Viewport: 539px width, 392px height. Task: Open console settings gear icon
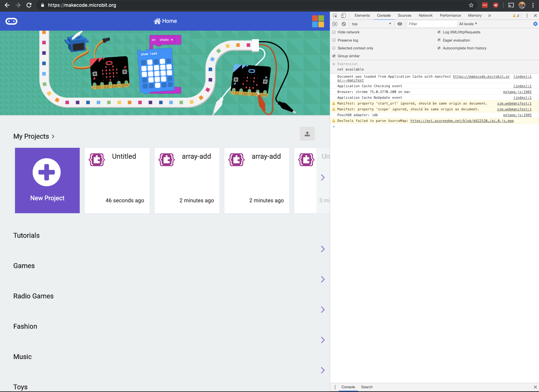[535, 24]
